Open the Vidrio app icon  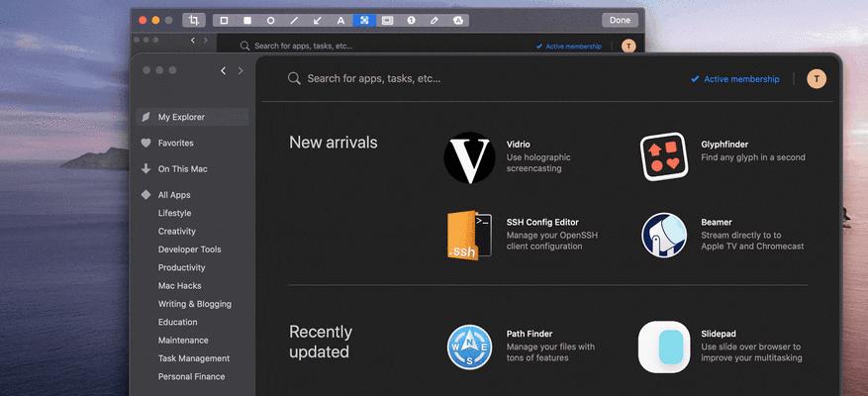pos(469,157)
